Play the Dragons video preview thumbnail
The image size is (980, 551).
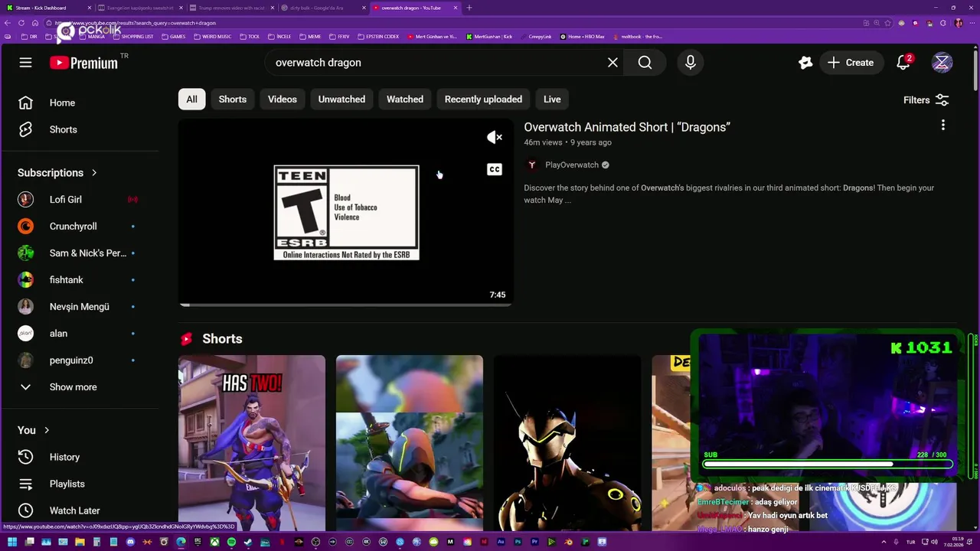click(345, 213)
